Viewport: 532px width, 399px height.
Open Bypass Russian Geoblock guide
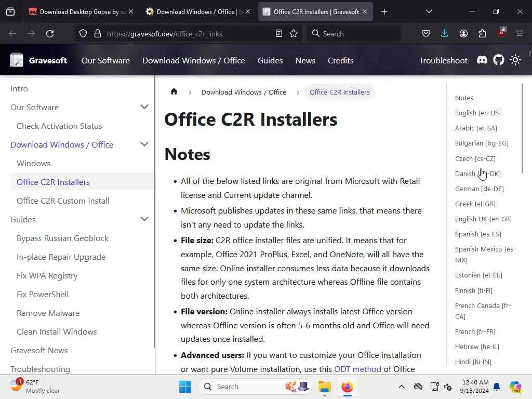(62, 238)
